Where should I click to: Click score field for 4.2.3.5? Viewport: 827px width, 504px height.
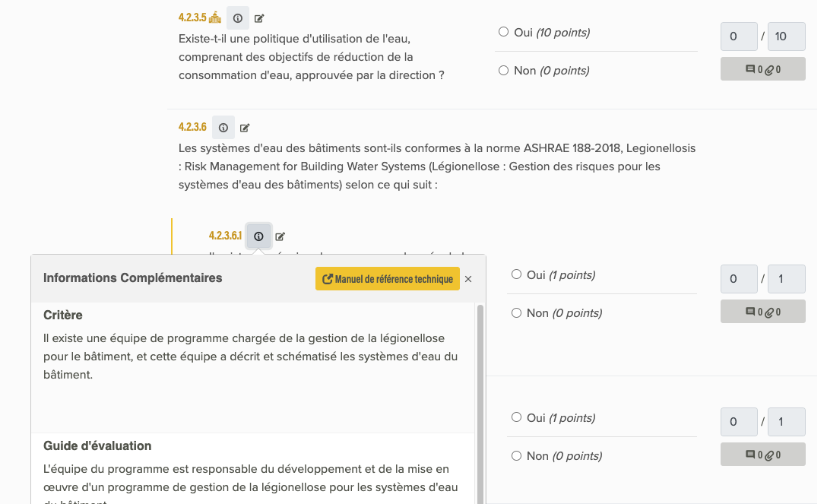pyautogui.click(x=739, y=36)
